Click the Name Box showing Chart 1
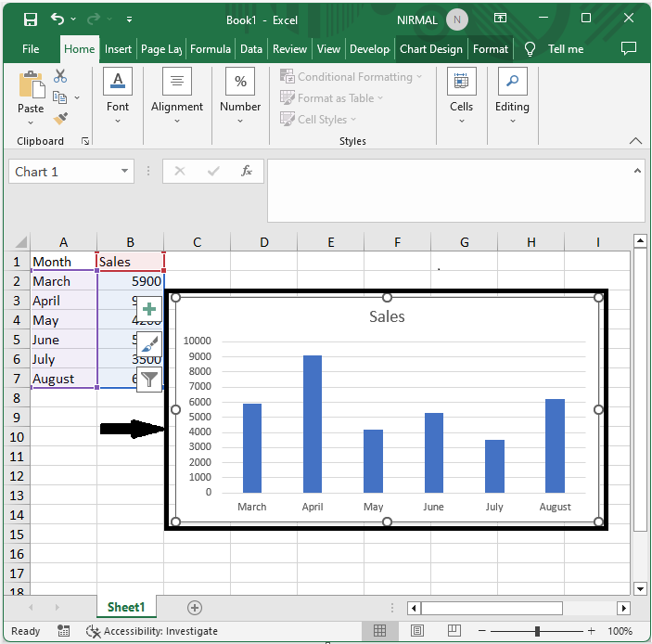 [64, 172]
